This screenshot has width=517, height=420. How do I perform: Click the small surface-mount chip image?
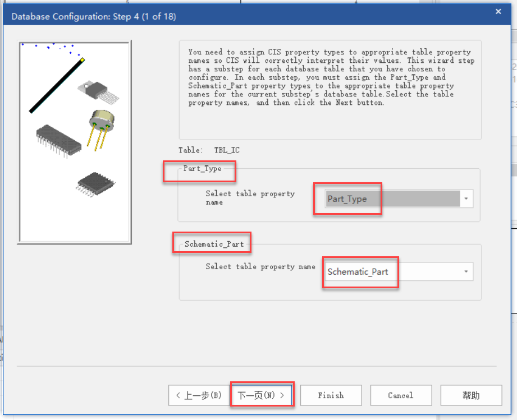coord(97,183)
